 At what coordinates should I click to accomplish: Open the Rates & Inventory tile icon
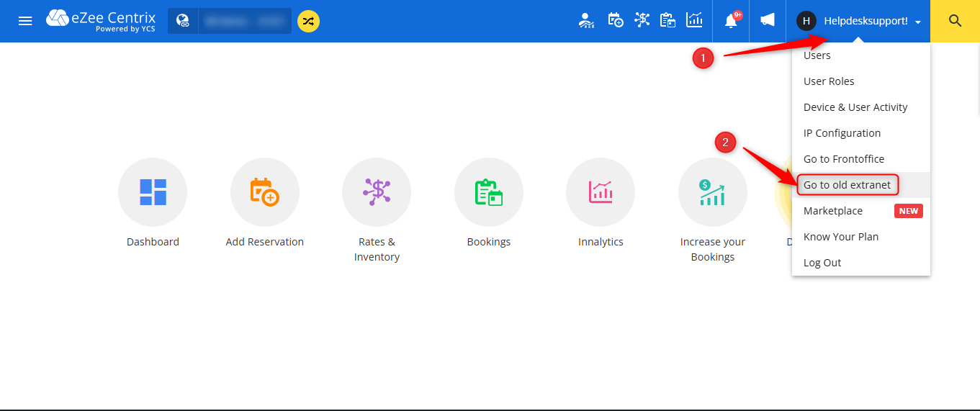click(377, 192)
